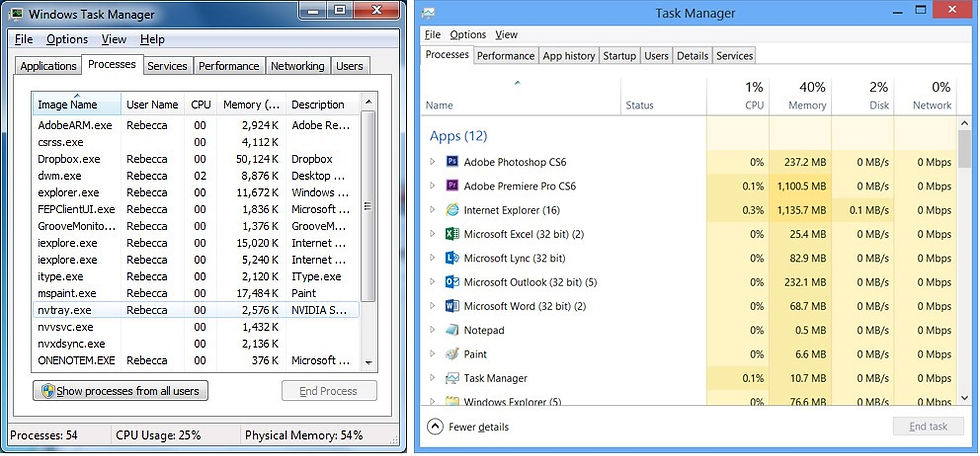
Task: Click shield icon on Show processes button
Action: click(x=48, y=391)
